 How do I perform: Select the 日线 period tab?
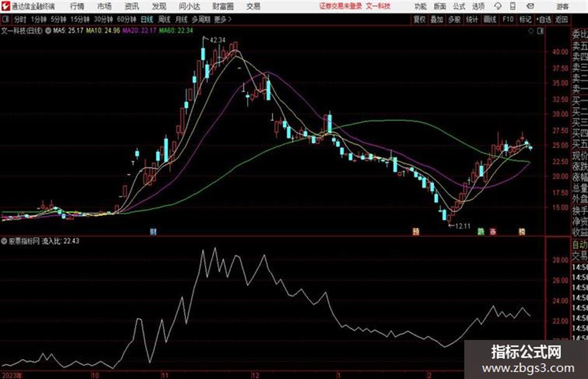(x=147, y=19)
